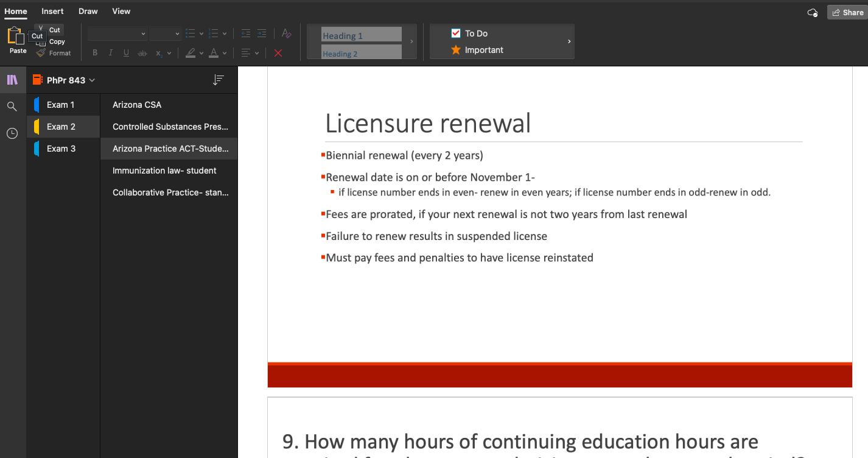Open recent notes clock icon

12,133
